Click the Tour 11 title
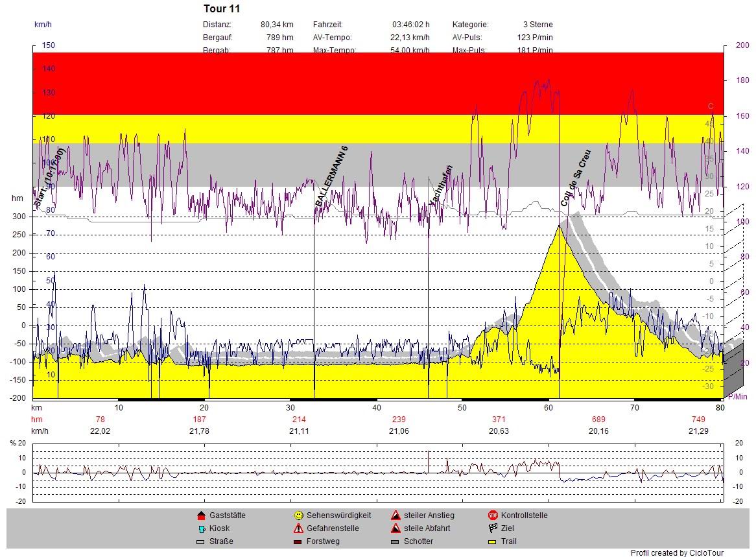The width and height of the screenshot is (756, 557). tap(222, 9)
